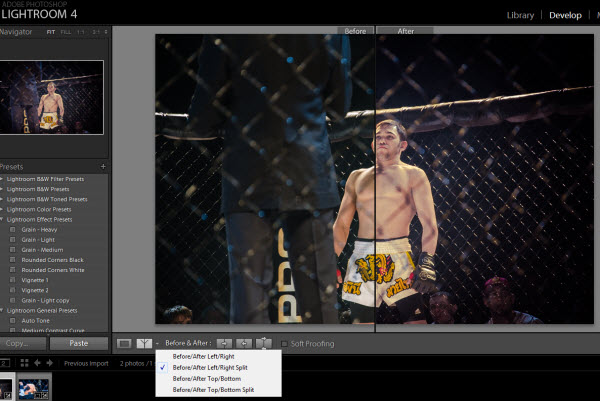The height and width of the screenshot is (401, 600).
Task: Switch to the Library module
Action: click(520, 15)
